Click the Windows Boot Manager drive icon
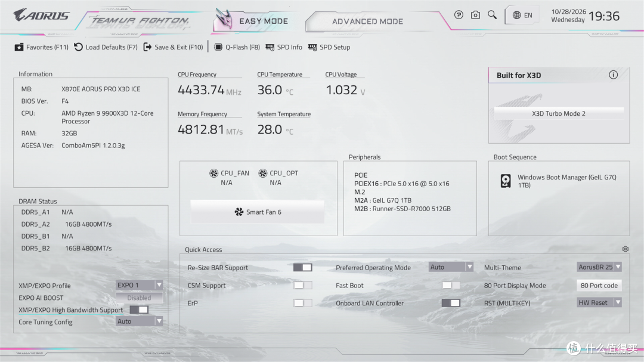The image size is (644, 362). pos(506,181)
